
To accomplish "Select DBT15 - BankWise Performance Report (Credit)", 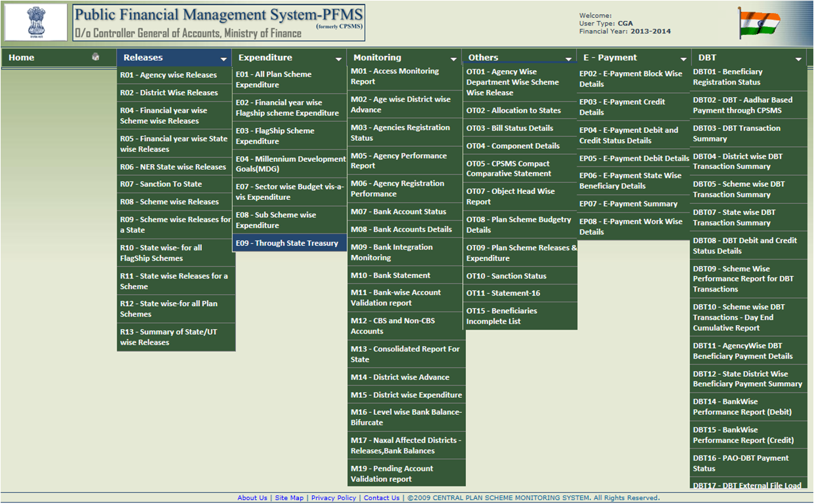I will pos(749,435).
